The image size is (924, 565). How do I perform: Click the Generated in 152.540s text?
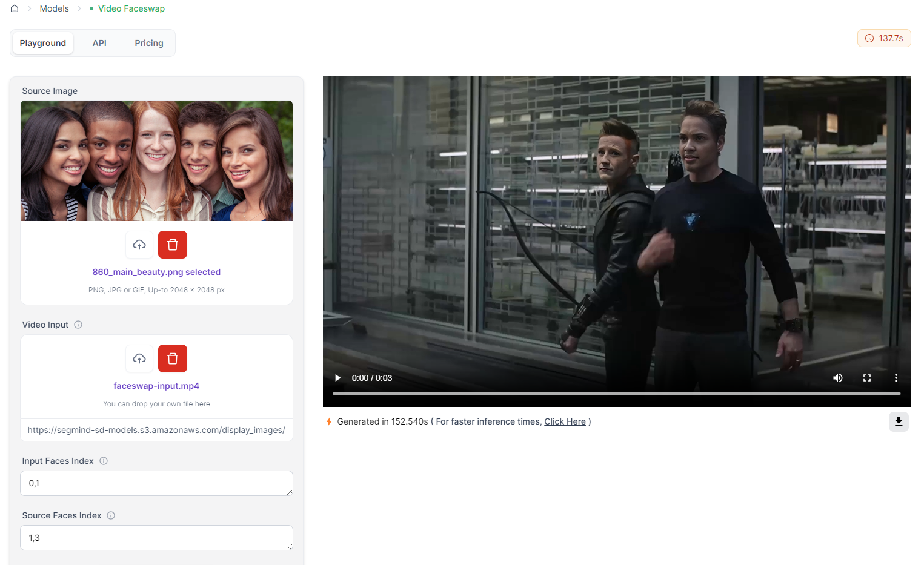point(382,421)
